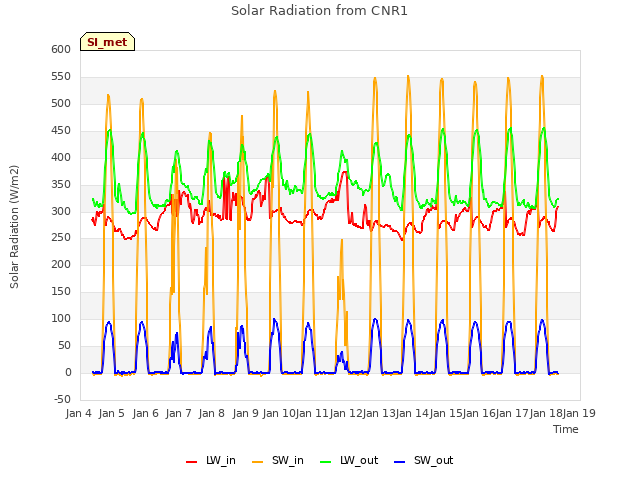The width and height of the screenshot is (640, 480).
Task: Click the blue SW_out legend swatch
Action: [x=400, y=462]
